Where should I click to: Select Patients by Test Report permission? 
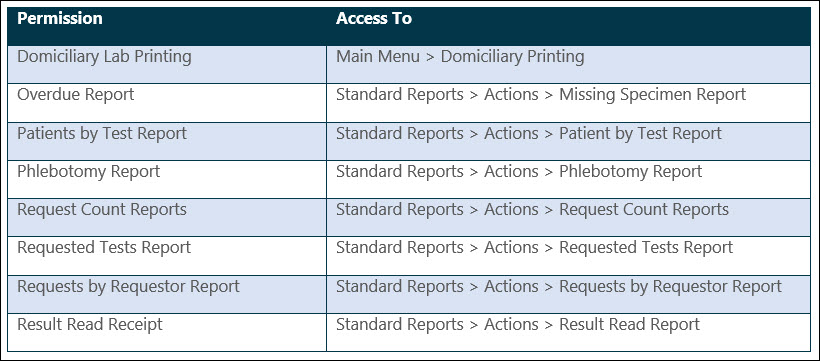click(x=102, y=133)
